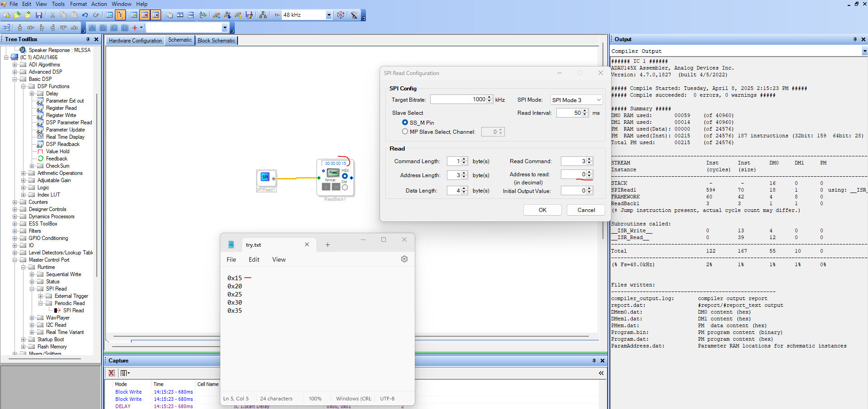Click the Cut scissors toolbar icon
The image size is (868, 409).
coord(52,15)
